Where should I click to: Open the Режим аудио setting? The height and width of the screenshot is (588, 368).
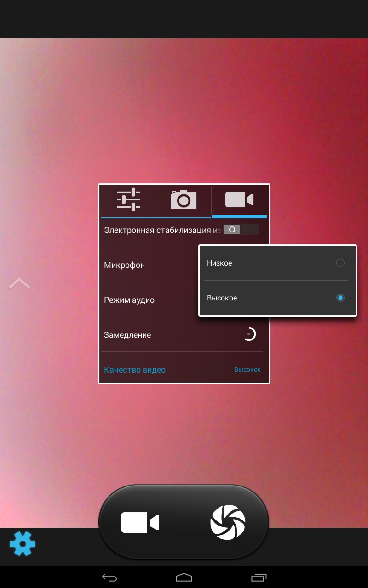coord(129,300)
